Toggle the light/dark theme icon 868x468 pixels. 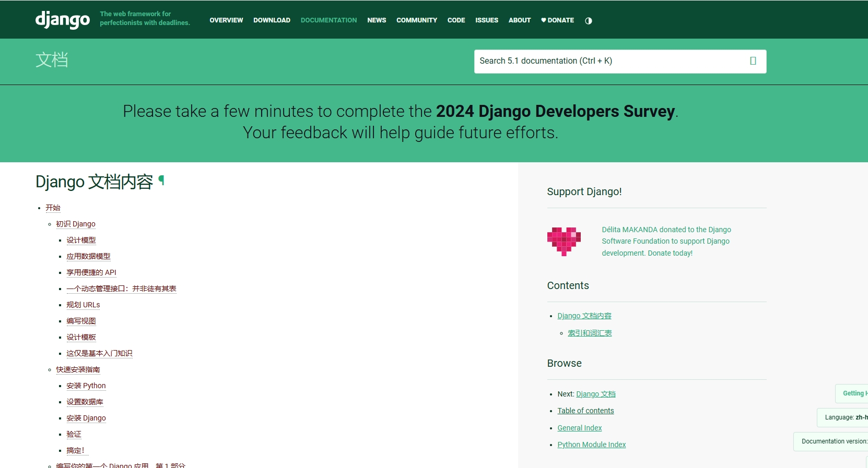589,21
